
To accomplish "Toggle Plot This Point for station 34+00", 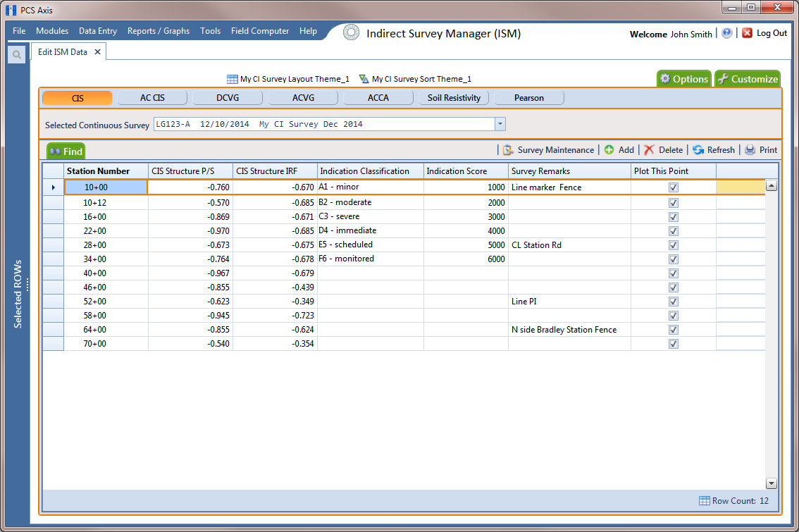I will coord(673,259).
